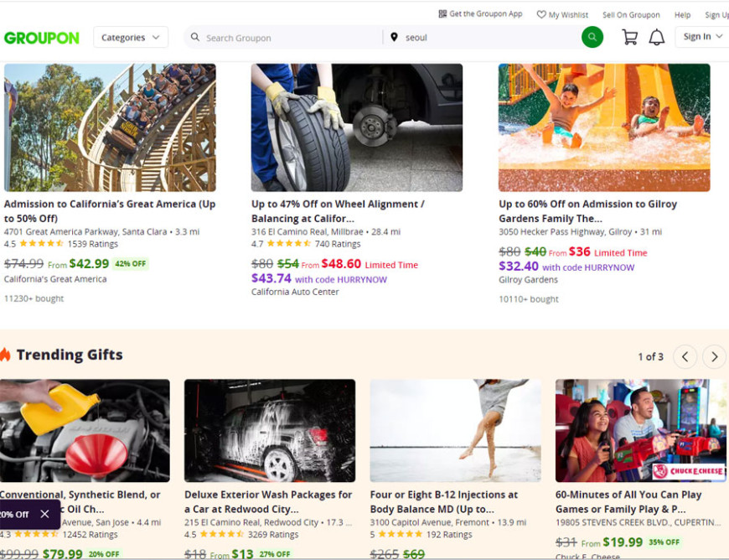Open the oil change deal image

coord(85,431)
